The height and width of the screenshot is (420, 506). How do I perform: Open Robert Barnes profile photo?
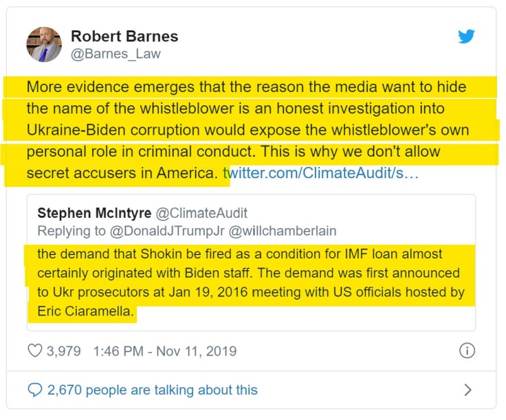44,45
